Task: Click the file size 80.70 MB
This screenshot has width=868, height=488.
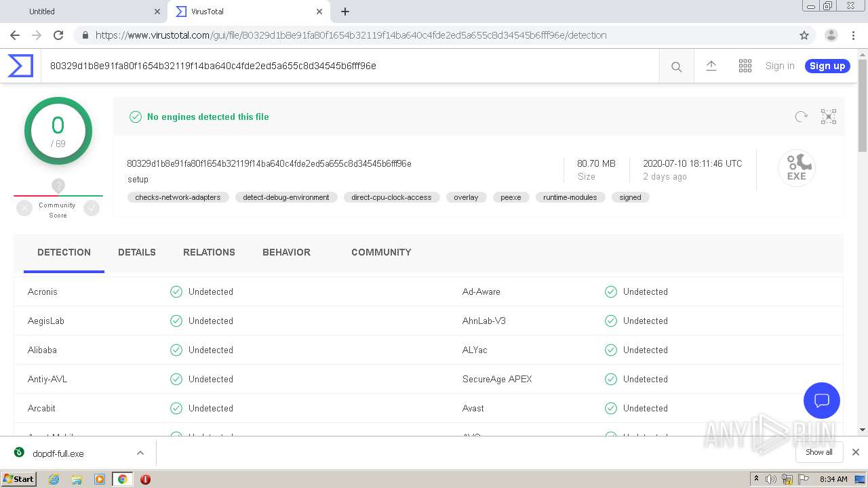Action: tap(596, 163)
